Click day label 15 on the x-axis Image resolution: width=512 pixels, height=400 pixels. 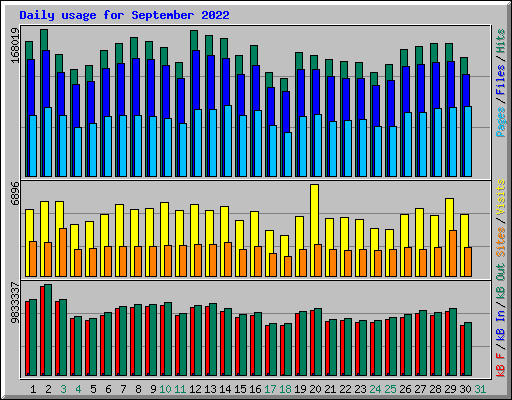click(240, 389)
